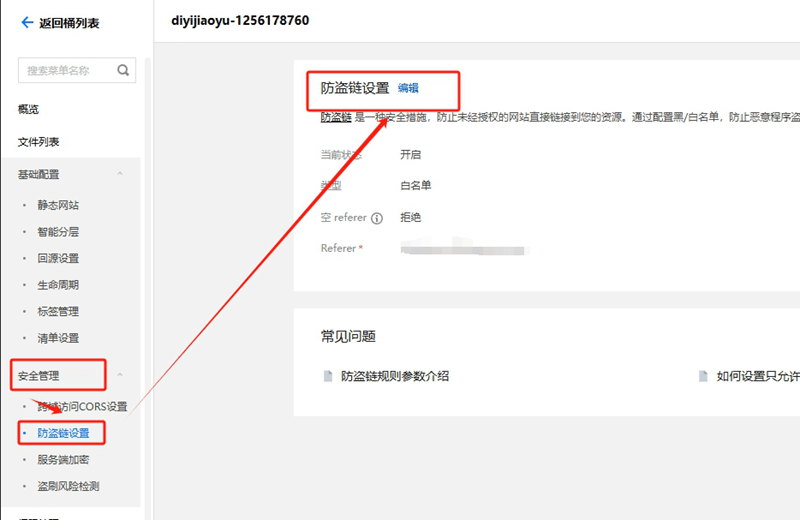This screenshot has height=520, width=800.
Task: Open the 防盗链规则参数介绍 FAQ link
Action: click(x=395, y=376)
